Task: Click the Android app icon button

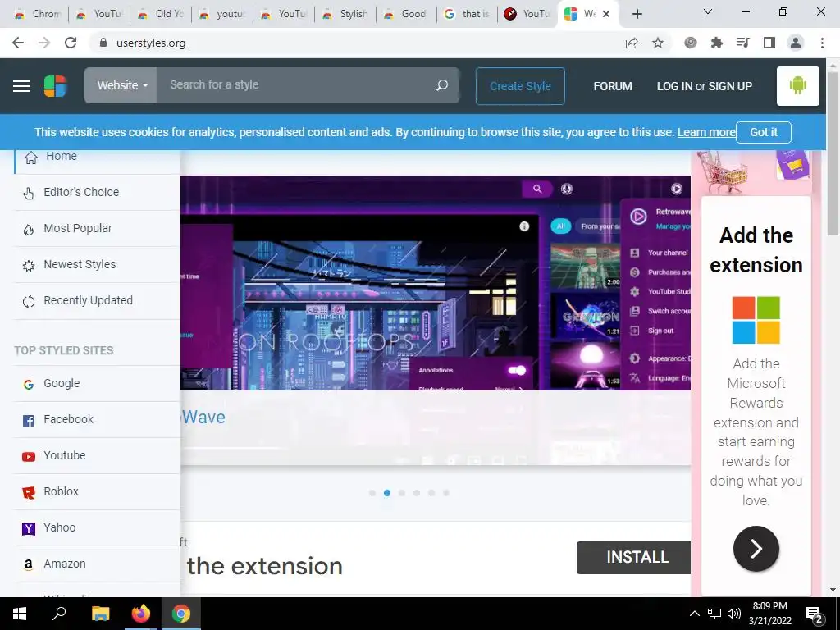Action: tap(797, 85)
